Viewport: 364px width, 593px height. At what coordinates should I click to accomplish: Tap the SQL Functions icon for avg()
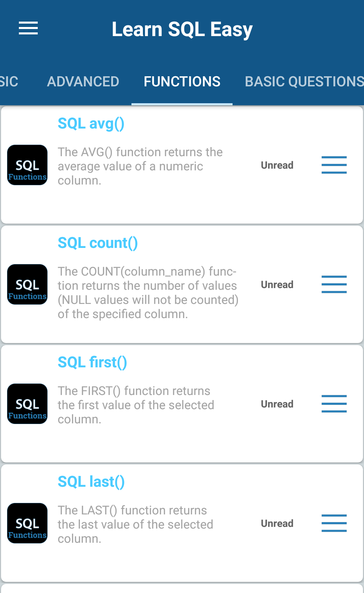pos(27,165)
